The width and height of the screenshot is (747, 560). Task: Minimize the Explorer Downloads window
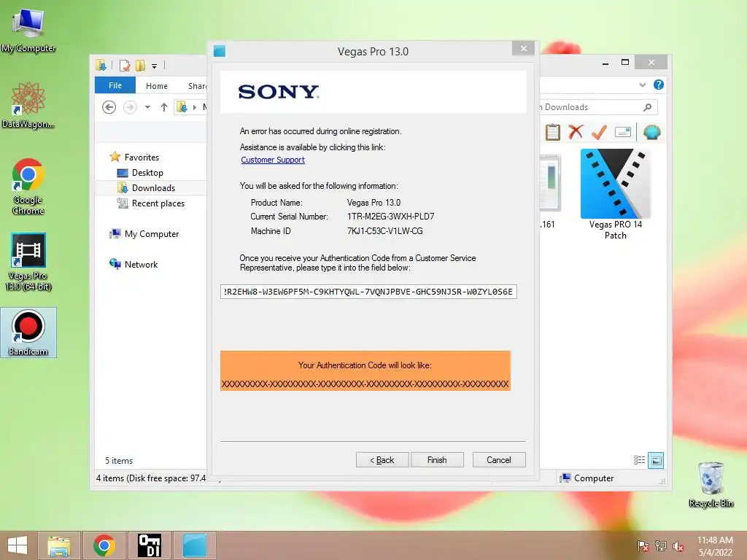[605, 63]
